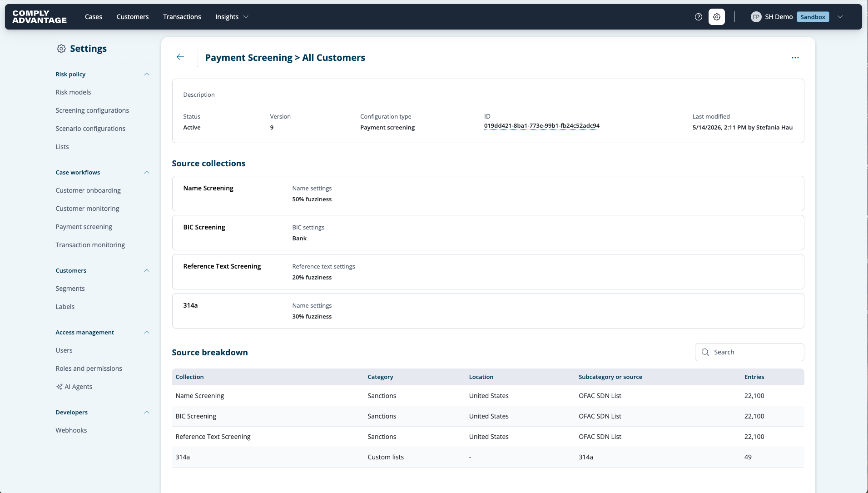Select the Reference Text Screening table row
The width and height of the screenshot is (868, 493).
tap(488, 437)
